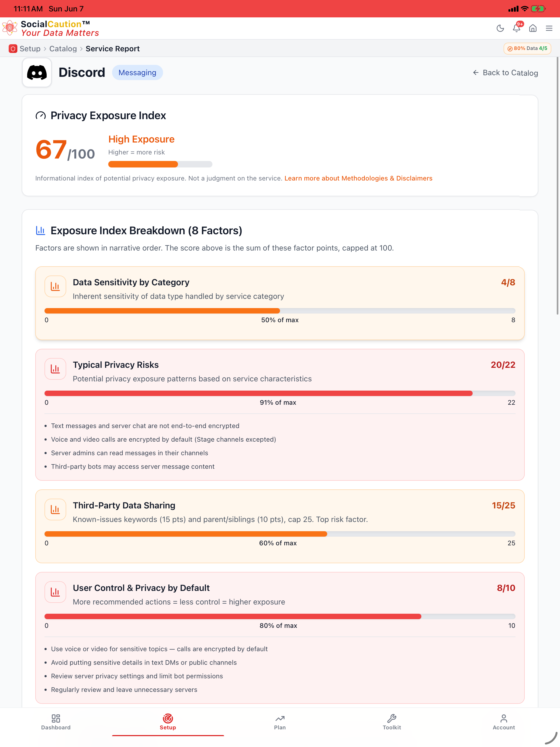Open the 80% Data 4/5 badge
The image size is (560, 747).
coord(527,49)
